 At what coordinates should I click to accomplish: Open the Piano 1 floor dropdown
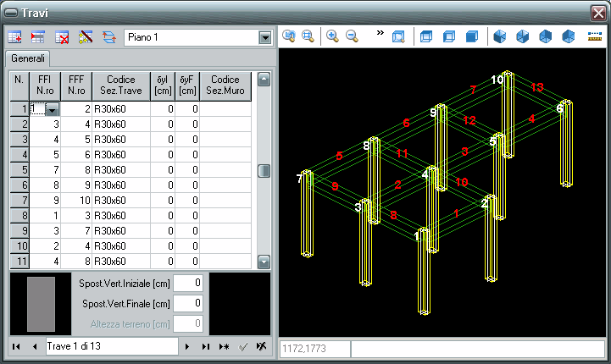(265, 37)
